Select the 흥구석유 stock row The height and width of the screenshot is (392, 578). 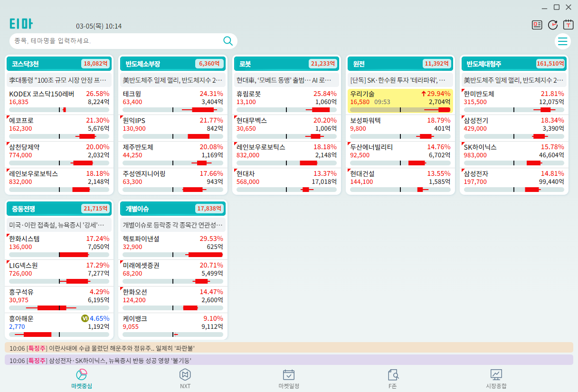click(59, 299)
